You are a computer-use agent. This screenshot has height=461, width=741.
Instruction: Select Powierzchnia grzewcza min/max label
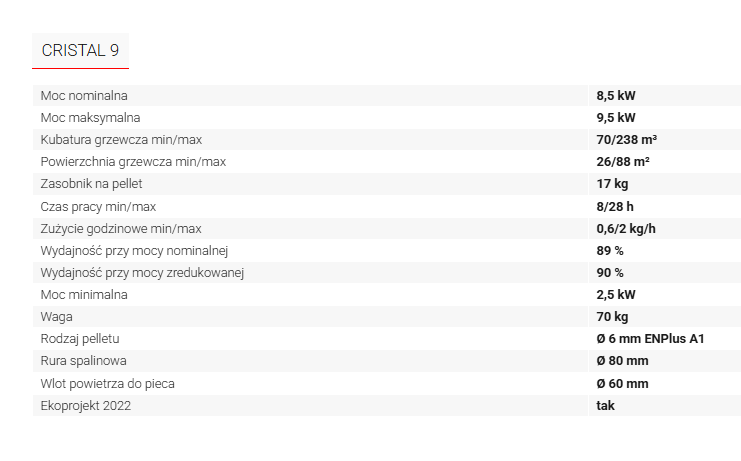click(x=133, y=162)
